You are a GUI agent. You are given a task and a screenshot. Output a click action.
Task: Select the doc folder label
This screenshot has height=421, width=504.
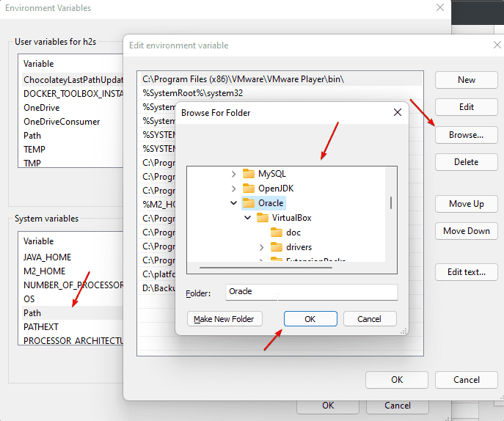293,233
